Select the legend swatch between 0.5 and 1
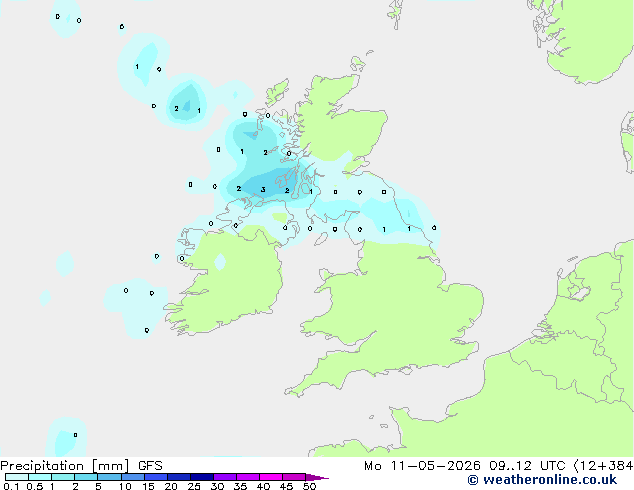 pyautogui.click(x=40, y=477)
